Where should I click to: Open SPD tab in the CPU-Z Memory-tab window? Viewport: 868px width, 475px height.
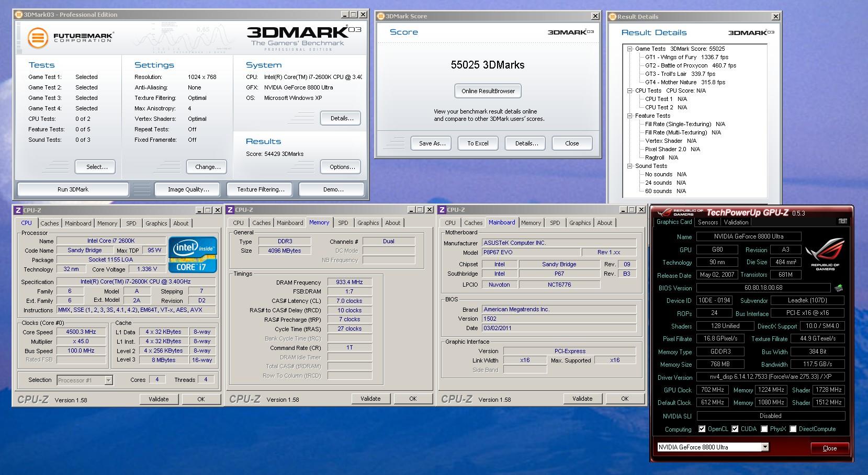click(343, 223)
